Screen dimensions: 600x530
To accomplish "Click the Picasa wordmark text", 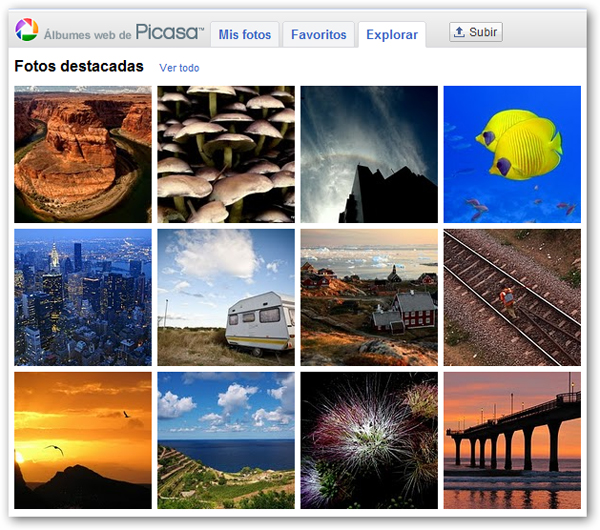I will tap(169, 32).
